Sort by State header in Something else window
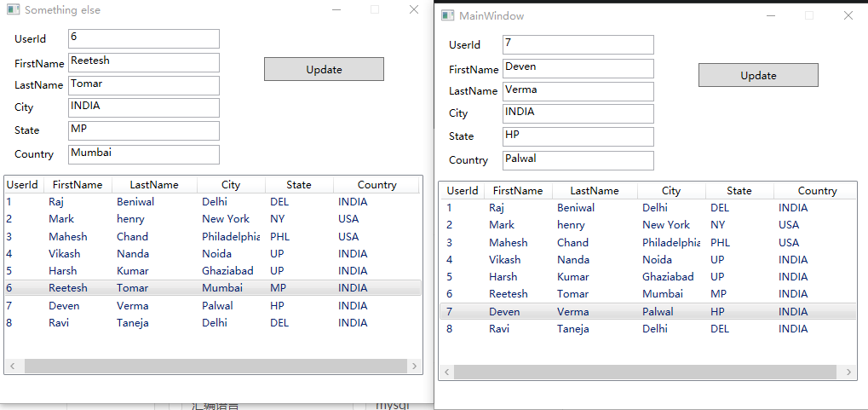This screenshot has height=410, width=868. 299,185
